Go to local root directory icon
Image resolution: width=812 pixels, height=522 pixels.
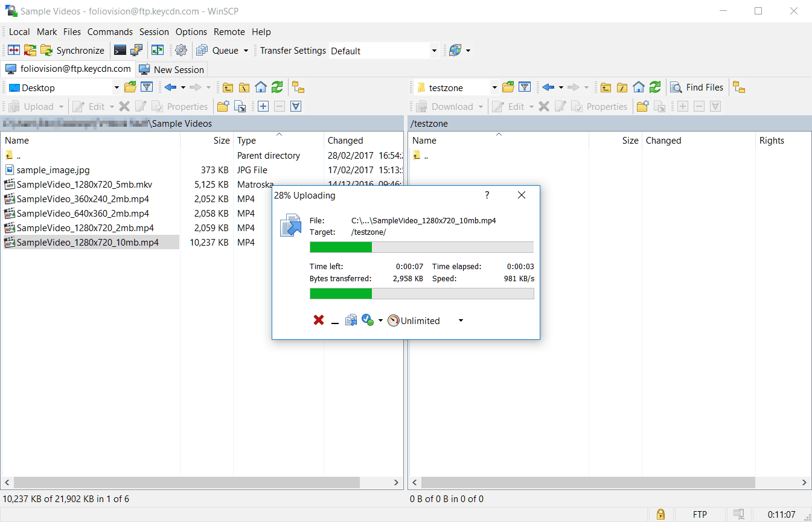244,88
